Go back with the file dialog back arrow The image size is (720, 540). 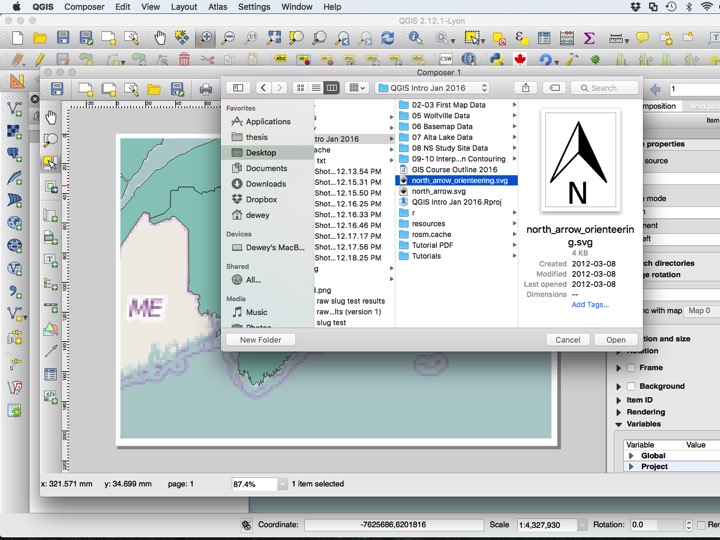263,88
